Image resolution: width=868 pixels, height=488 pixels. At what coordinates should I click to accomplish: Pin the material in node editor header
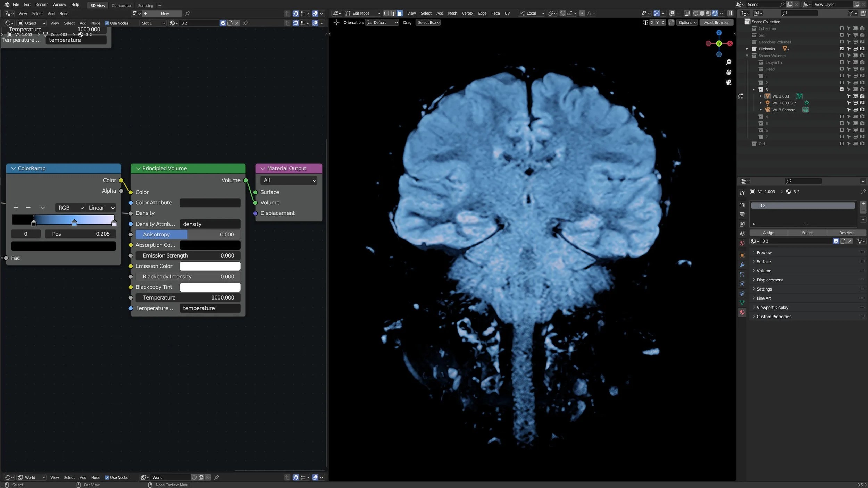pos(245,23)
